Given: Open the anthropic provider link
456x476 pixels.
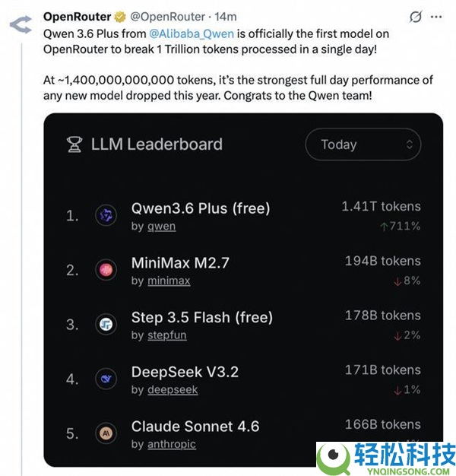Looking at the screenshot, I should point(171,444).
